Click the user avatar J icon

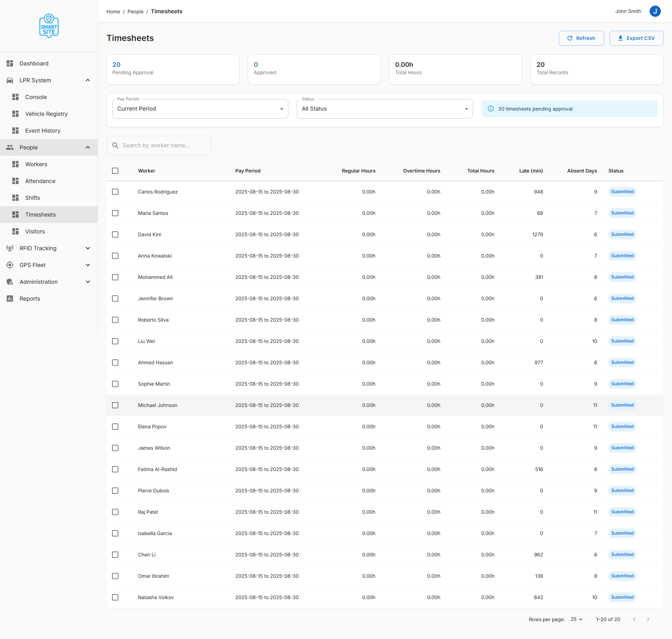click(x=655, y=11)
